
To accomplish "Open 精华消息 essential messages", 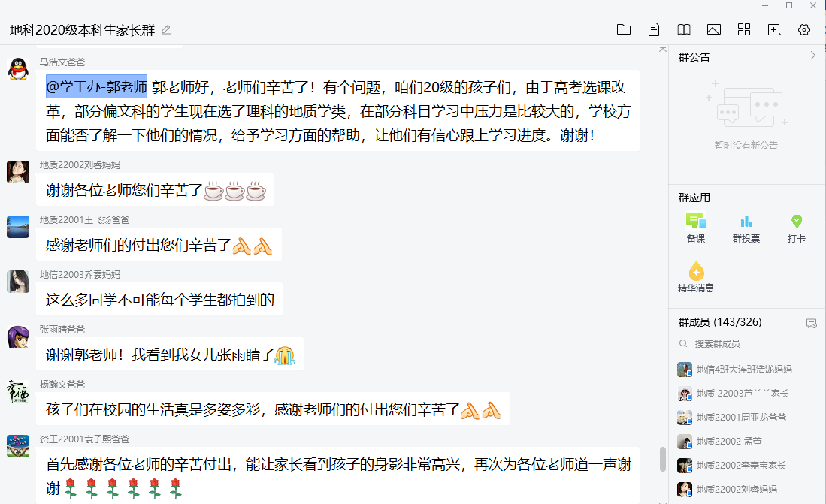I will (696, 277).
